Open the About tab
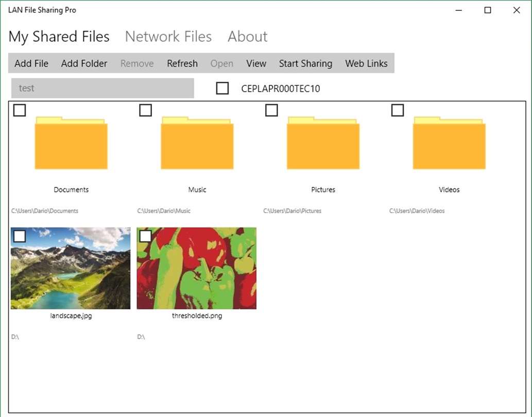 (247, 37)
